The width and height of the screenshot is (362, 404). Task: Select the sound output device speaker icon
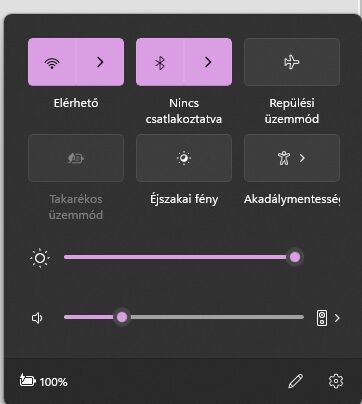(322, 318)
